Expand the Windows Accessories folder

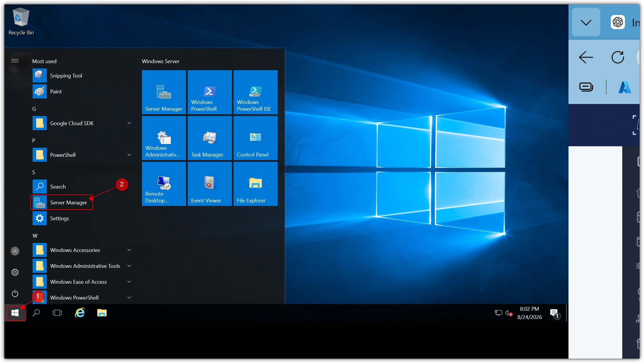[x=82, y=250]
